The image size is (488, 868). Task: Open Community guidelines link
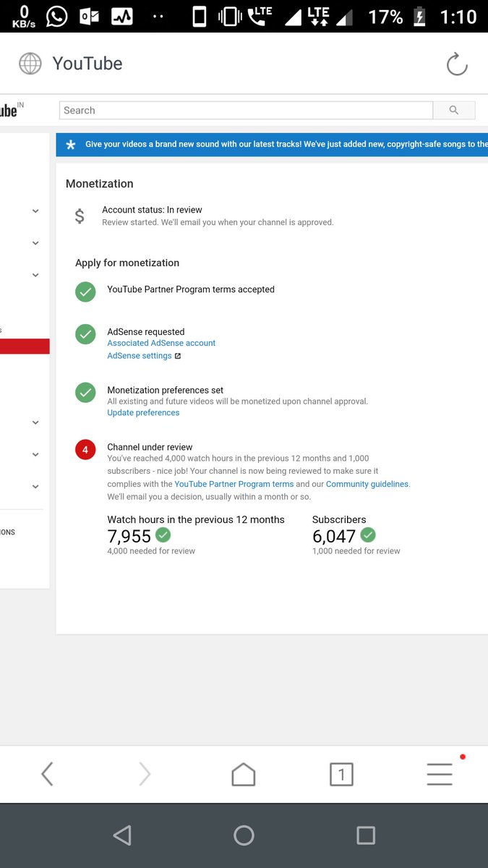tap(367, 484)
